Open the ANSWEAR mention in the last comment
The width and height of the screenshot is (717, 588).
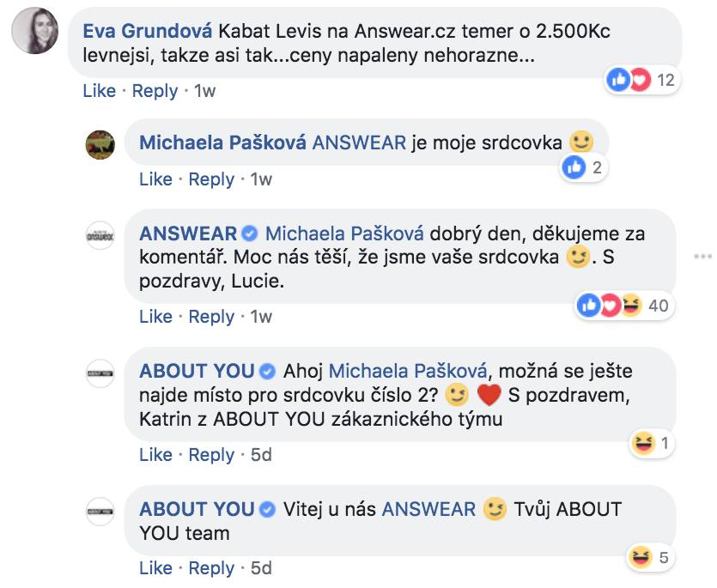(x=428, y=509)
